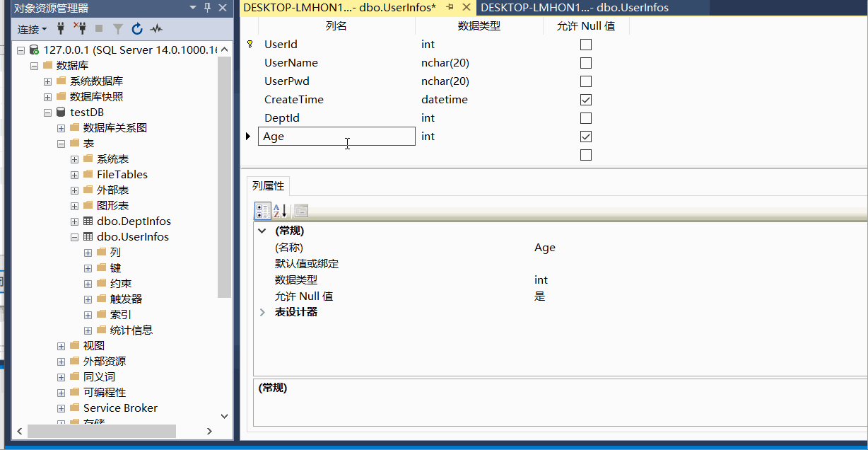Click the blue refresh icon
The width and height of the screenshot is (868, 450).
click(x=137, y=29)
